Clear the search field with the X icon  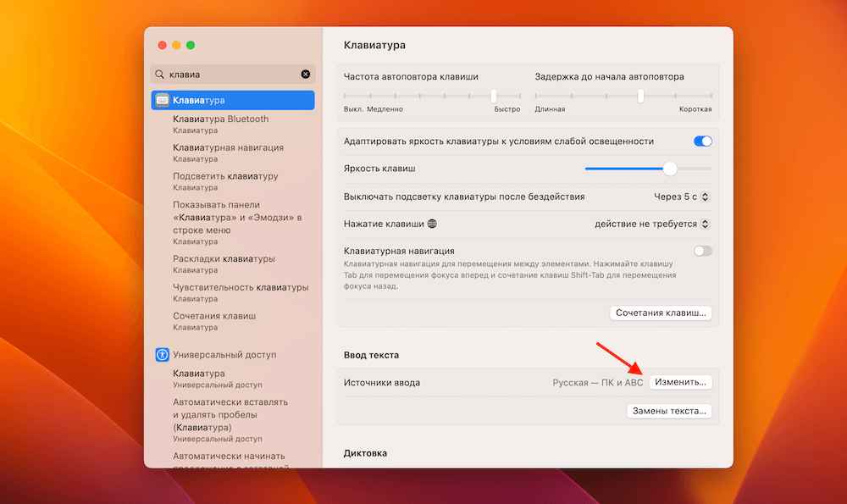pos(306,74)
